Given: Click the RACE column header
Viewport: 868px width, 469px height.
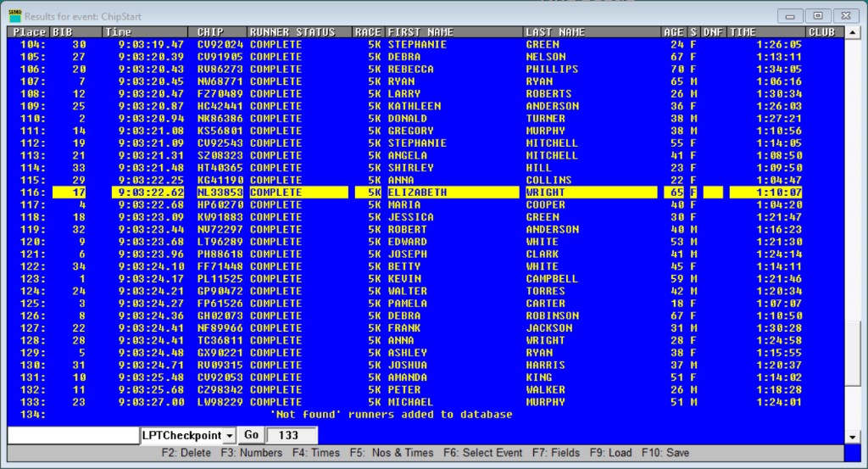Looking at the screenshot, I should [369, 32].
